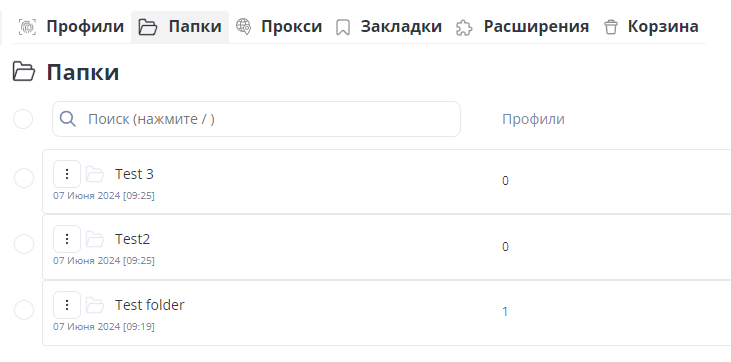Click the trash bin icon of Корзина

click(610, 27)
